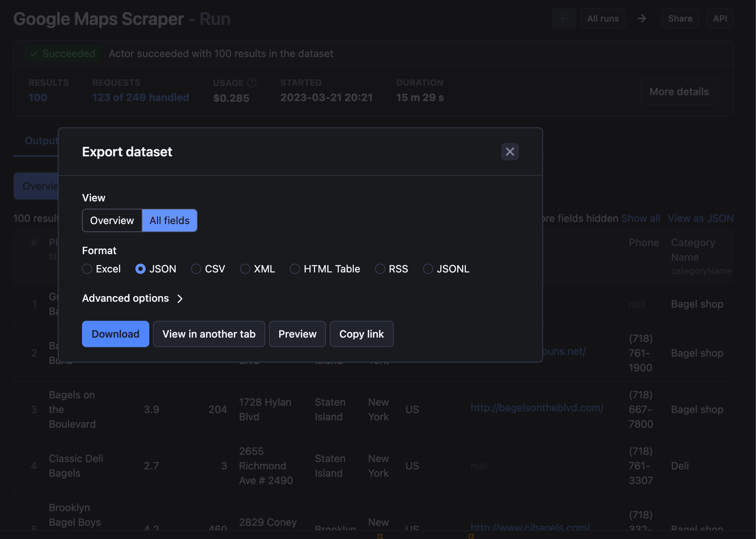Click the close X icon on modal

coord(509,150)
